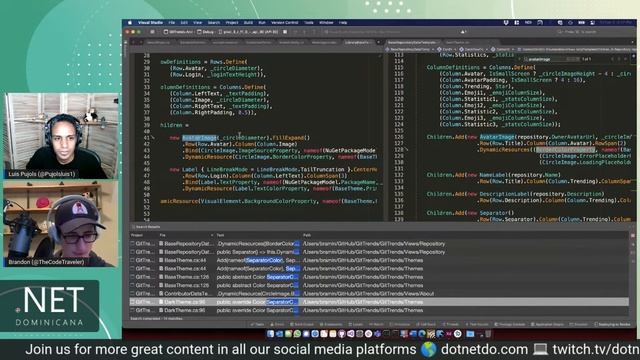Open the Debug configuration dropdown

(x=206, y=32)
